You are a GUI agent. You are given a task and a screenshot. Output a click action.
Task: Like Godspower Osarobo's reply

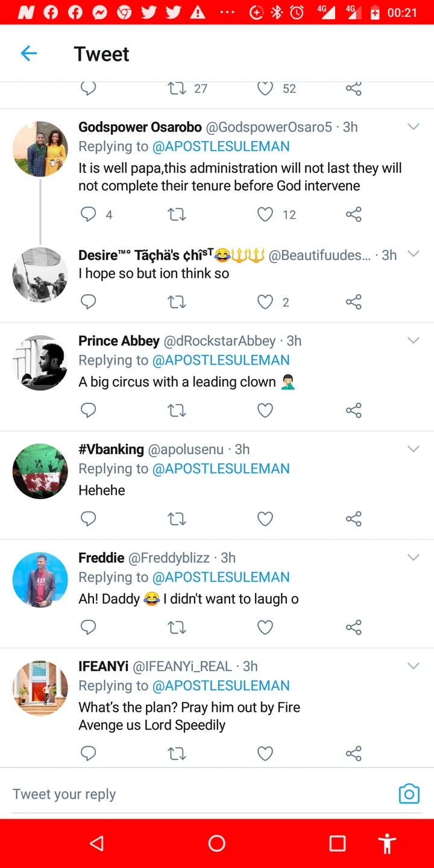265,214
